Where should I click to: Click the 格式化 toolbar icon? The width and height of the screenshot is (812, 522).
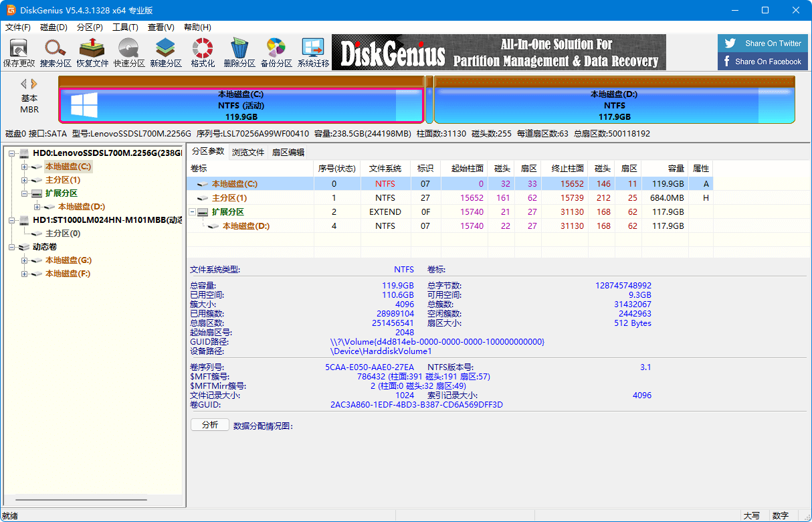point(203,53)
